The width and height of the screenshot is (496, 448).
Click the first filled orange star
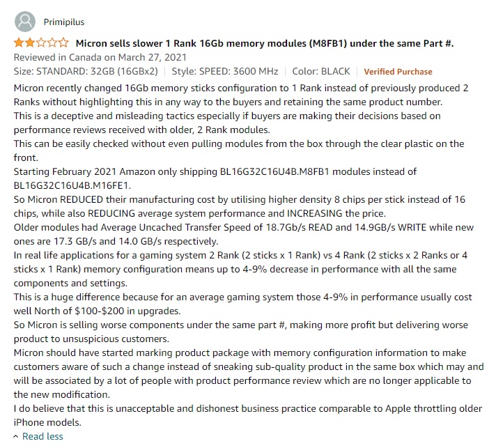click(19, 43)
